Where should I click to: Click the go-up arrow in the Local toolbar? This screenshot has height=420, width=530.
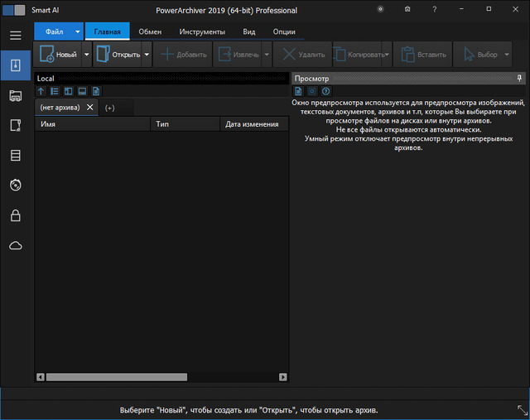[41, 91]
